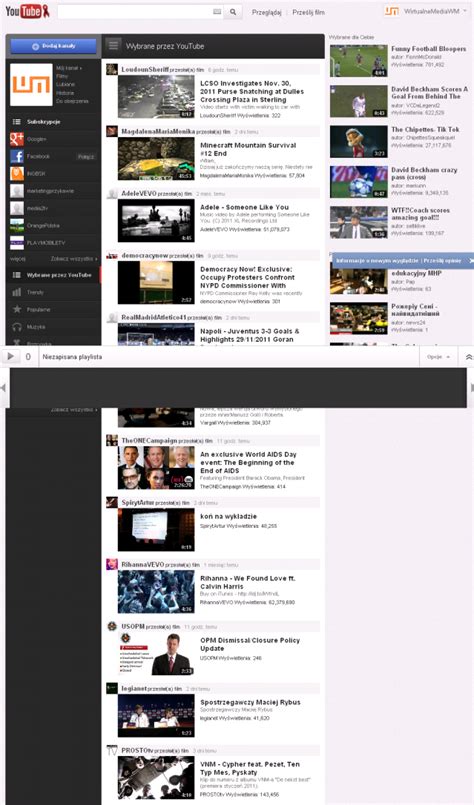Play the Niezapisana playlista
Screen dimensions: 474x805
pos(10,356)
